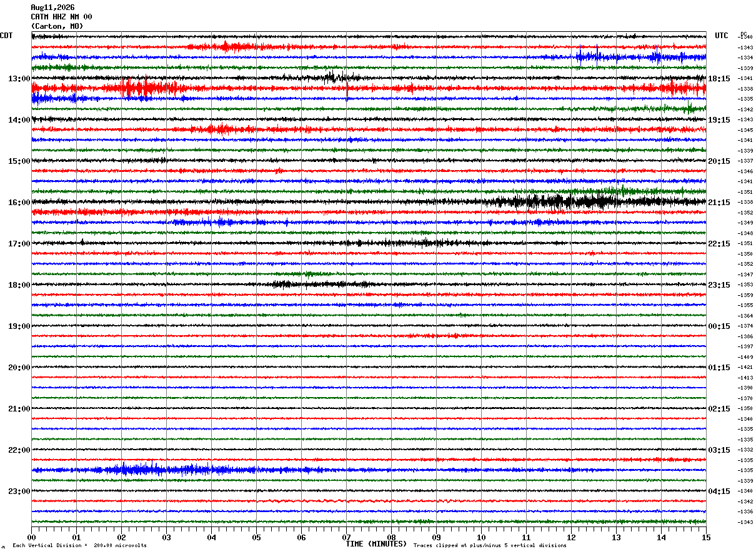Image resolution: width=756 pixels, height=554 pixels.
Task: Select minute "08" on the bottom axis
Action: click(391, 537)
